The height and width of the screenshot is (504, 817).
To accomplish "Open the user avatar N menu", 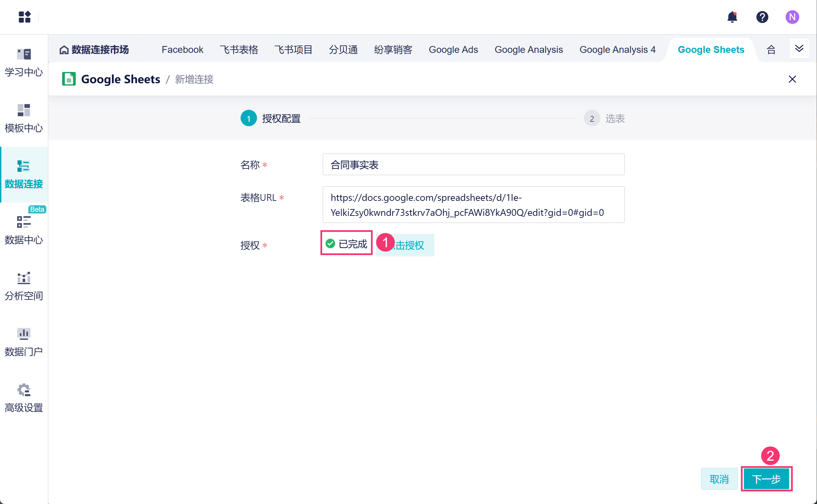I will [x=792, y=17].
